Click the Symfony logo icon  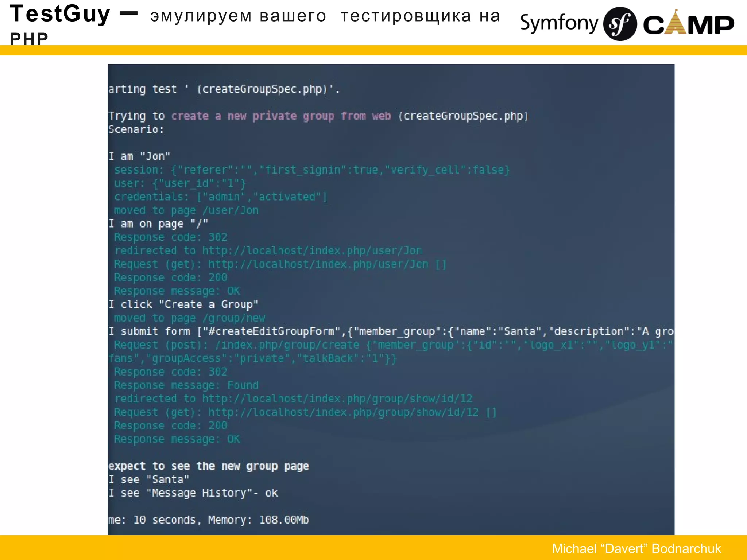tap(620, 24)
